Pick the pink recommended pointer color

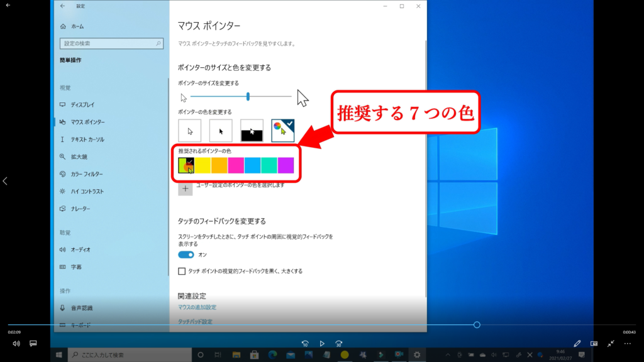coord(236,165)
